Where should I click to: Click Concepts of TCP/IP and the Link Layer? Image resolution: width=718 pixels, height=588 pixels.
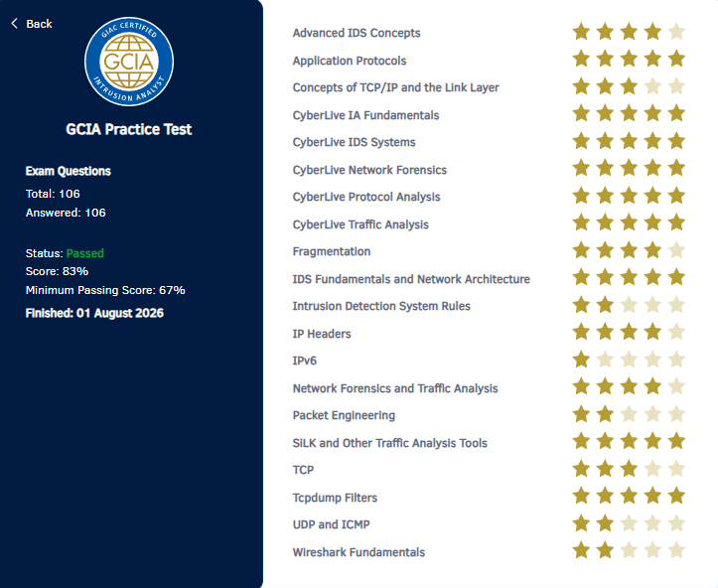[x=395, y=87]
